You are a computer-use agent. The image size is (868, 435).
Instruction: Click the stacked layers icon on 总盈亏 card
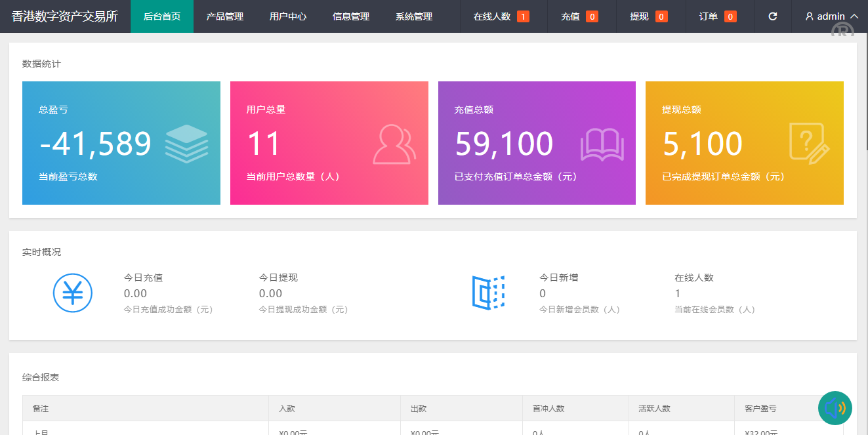point(186,144)
